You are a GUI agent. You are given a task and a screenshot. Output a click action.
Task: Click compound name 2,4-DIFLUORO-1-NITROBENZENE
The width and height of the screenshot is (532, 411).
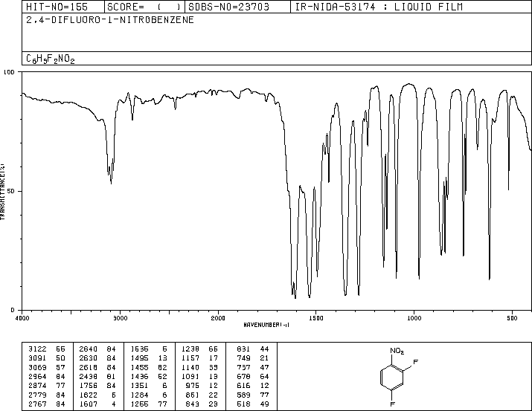coord(110,20)
